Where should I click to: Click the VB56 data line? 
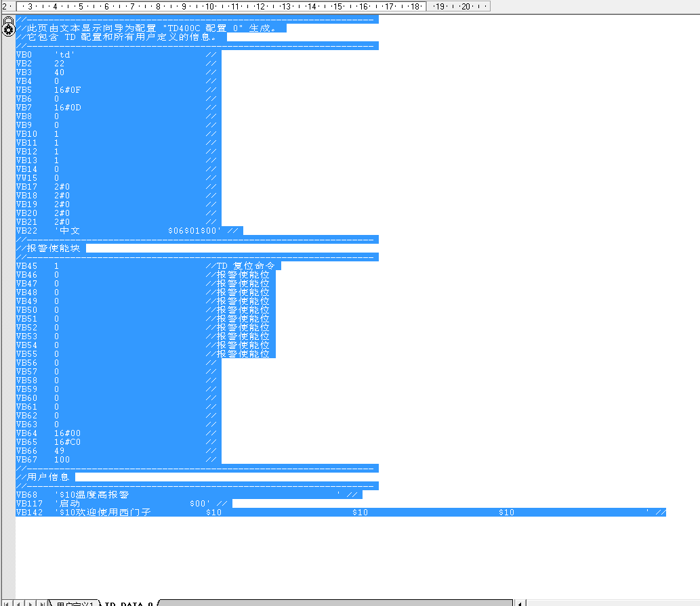(119, 362)
